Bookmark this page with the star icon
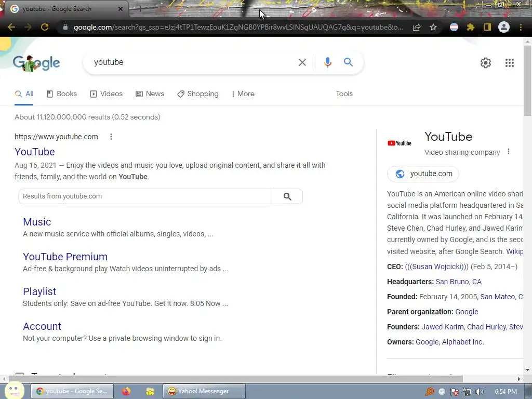 433,27
